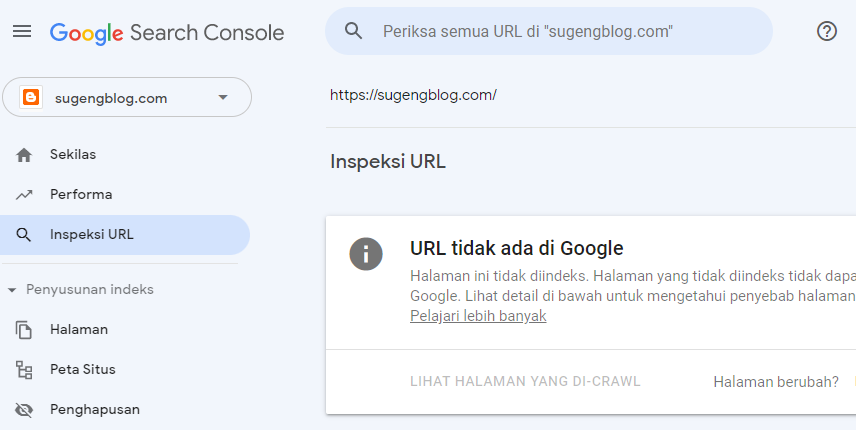The image size is (856, 430).
Task: Go to Performa in the sidebar
Action: [x=81, y=195]
